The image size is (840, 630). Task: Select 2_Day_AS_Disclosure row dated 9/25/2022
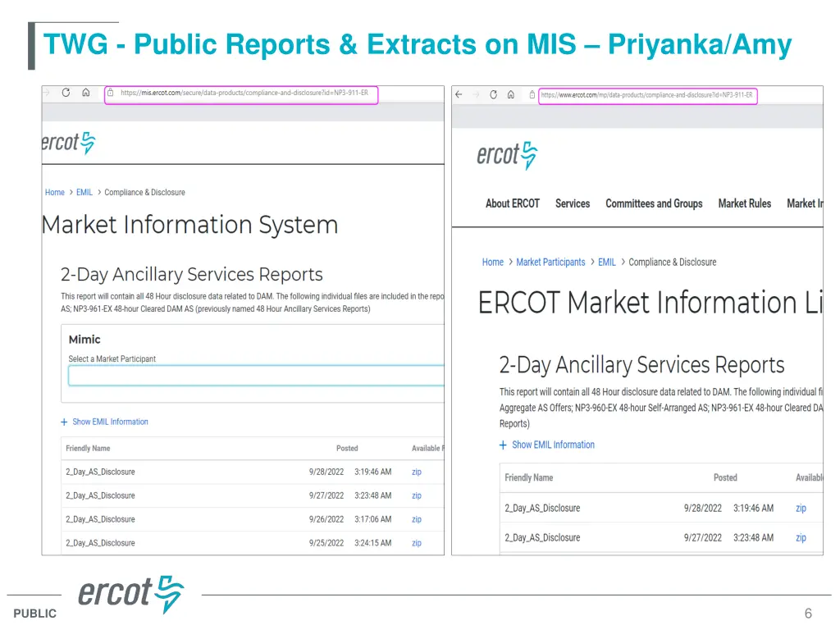253,543
